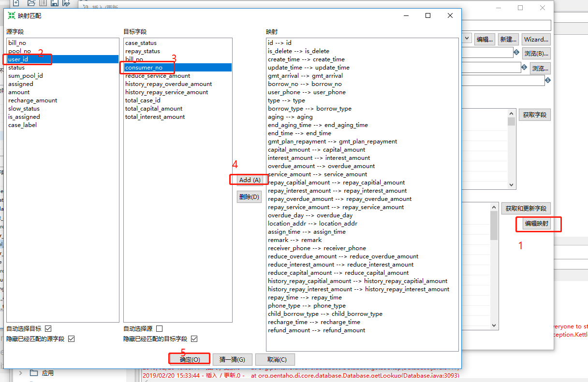
Task: Expand the 应用 tree node
Action: (21, 373)
